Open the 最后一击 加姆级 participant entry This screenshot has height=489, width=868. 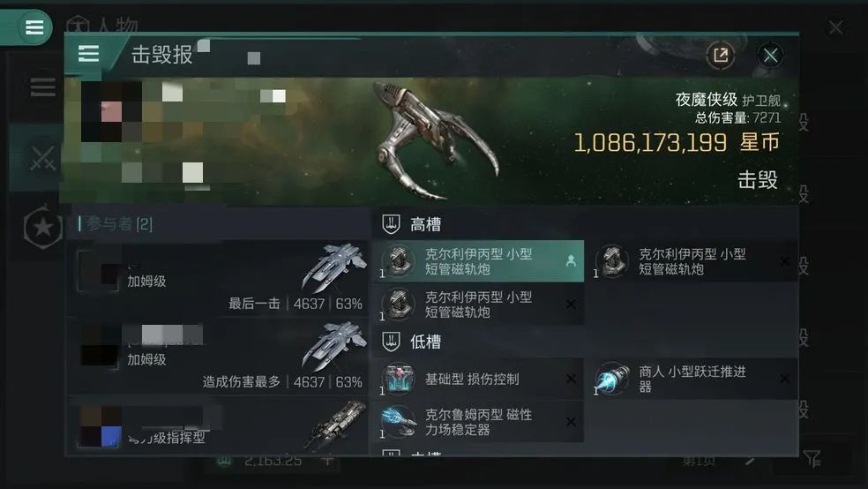pos(219,279)
